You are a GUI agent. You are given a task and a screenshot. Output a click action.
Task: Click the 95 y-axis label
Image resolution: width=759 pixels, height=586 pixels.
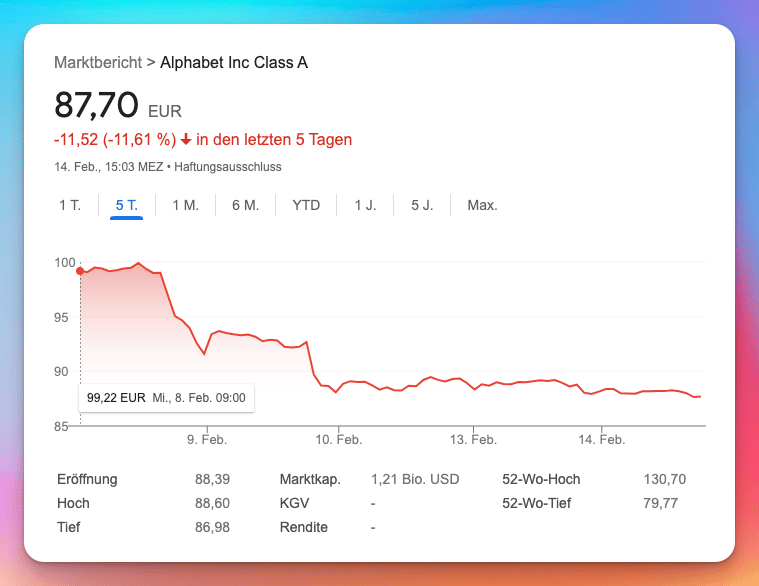click(x=61, y=317)
